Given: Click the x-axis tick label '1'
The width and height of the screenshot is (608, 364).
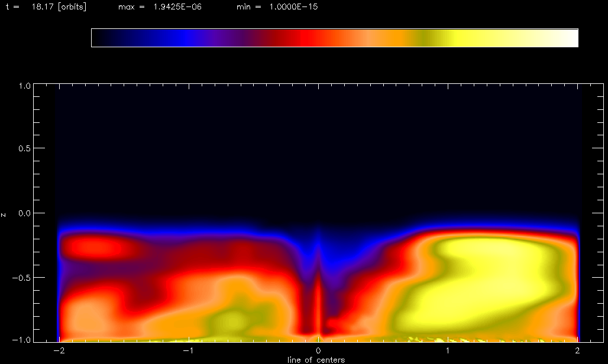Looking at the screenshot, I should pyautogui.click(x=448, y=351).
